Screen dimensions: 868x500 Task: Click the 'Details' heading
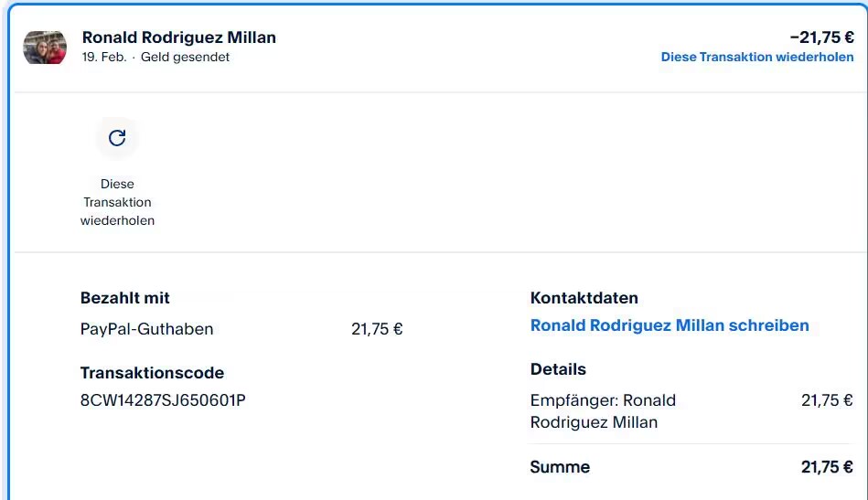pos(558,369)
